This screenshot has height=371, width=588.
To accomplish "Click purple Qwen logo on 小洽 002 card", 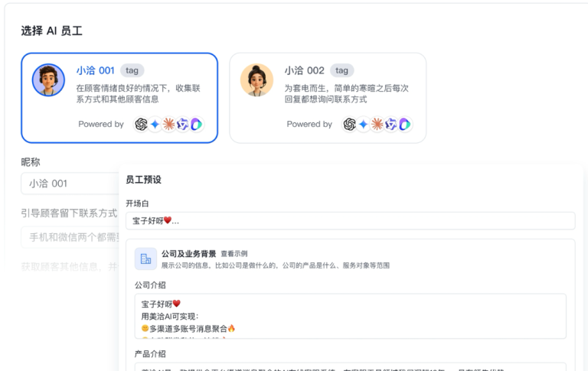I will (391, 124).
